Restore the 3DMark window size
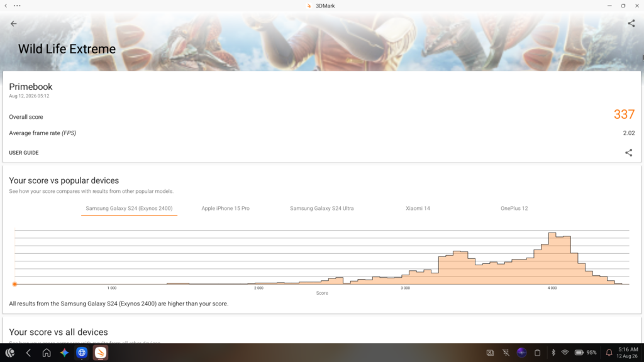This screenshot has width=644, height=362. (x=623, y=6)
